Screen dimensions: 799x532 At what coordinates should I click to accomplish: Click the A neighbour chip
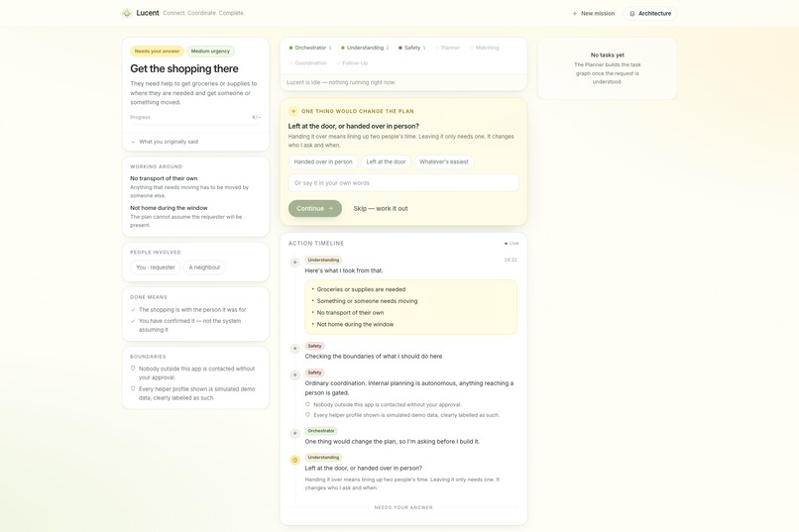tap(204, 267)
